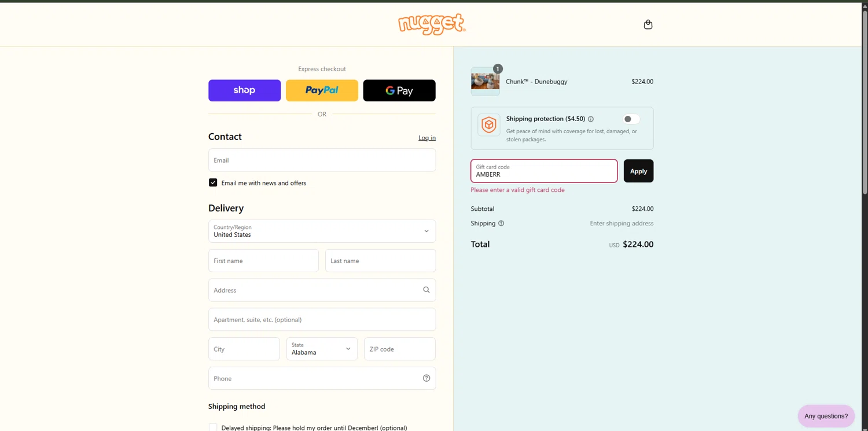Click the search magnifier in Address field

coord(426,290)
